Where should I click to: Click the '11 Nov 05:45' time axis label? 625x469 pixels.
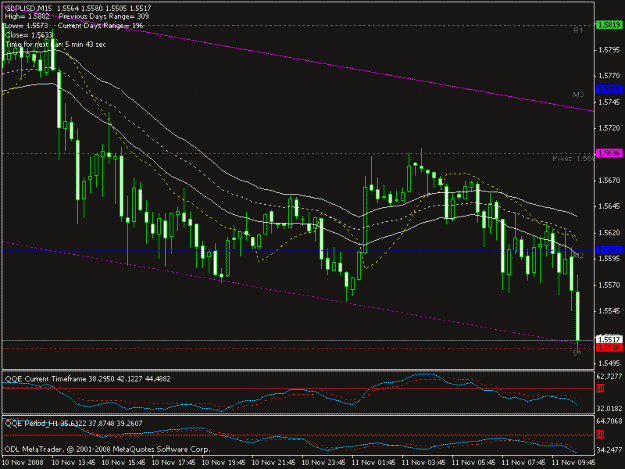click(474, 463)
